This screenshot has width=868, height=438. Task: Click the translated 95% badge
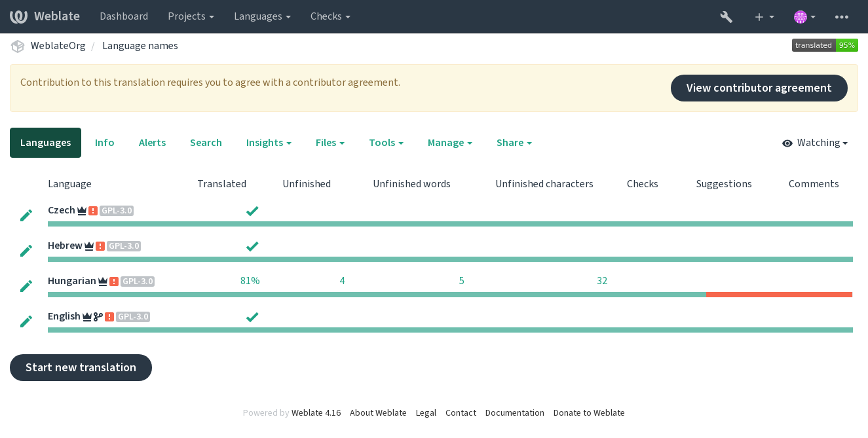tap(825, 45)
